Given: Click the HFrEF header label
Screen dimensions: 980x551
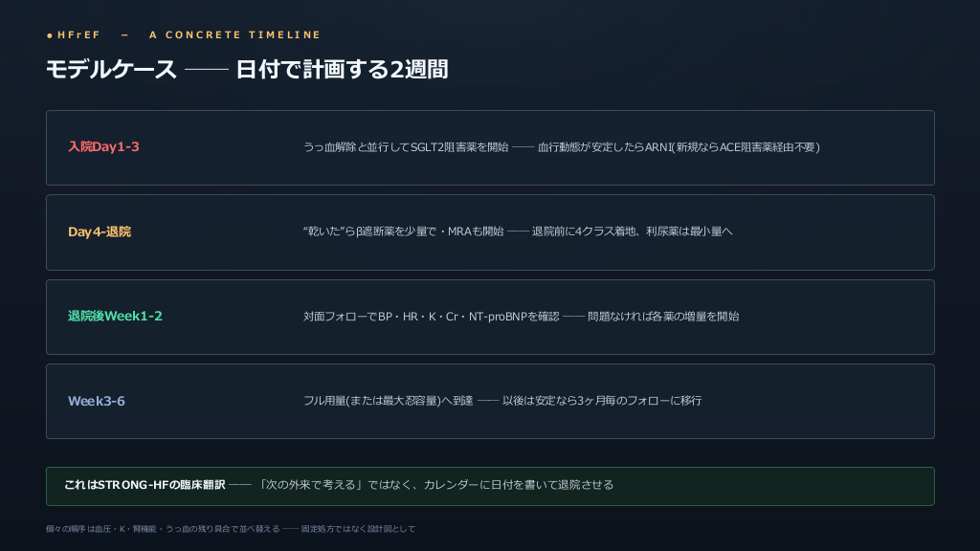Looking at the screenshot, I should click(78, 35).
